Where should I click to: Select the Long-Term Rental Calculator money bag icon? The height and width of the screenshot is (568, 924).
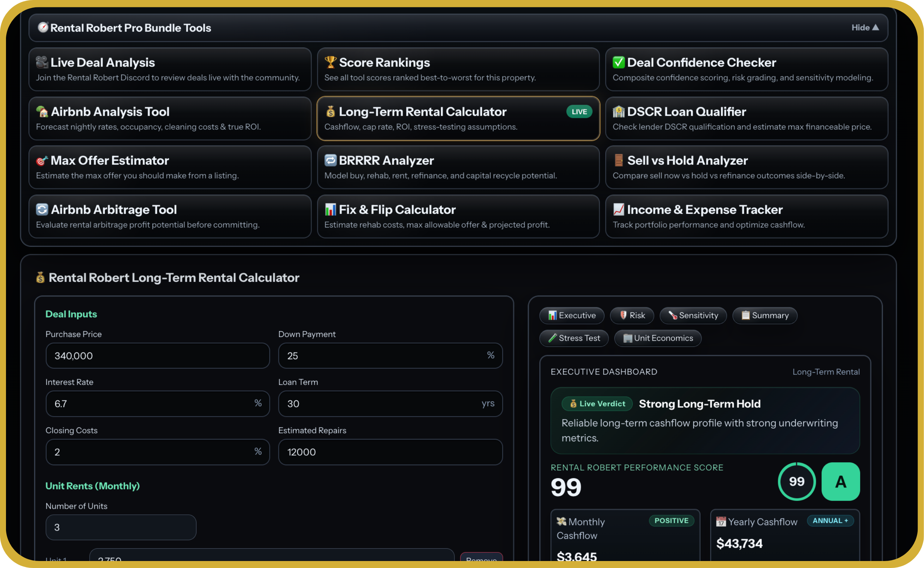point(331,111)
